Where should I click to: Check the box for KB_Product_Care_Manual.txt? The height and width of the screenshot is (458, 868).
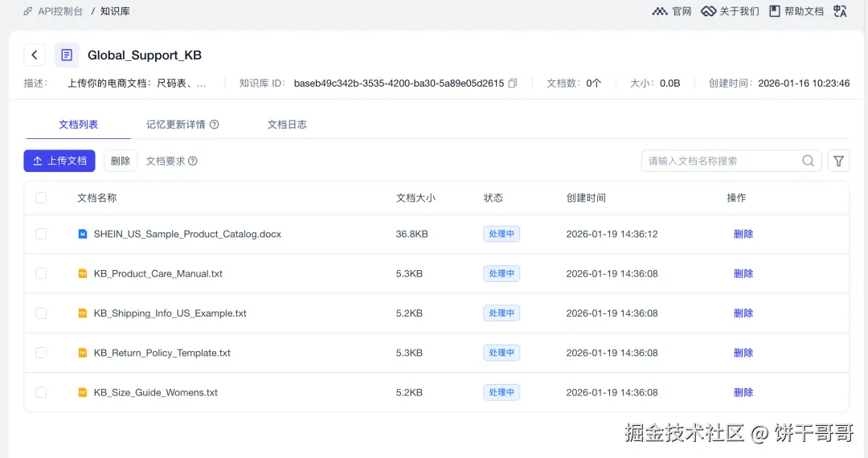pos(41,273)
